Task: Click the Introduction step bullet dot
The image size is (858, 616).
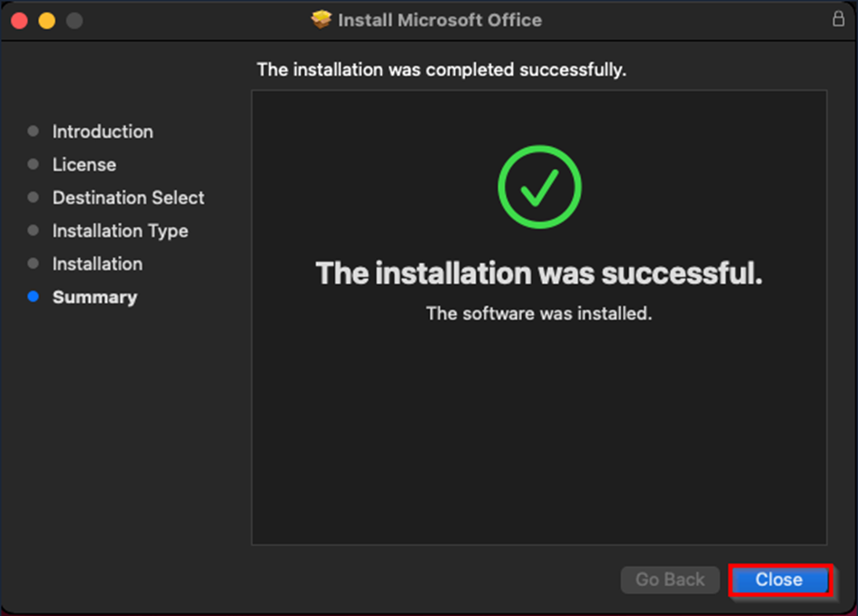Action: pos(34,132)
